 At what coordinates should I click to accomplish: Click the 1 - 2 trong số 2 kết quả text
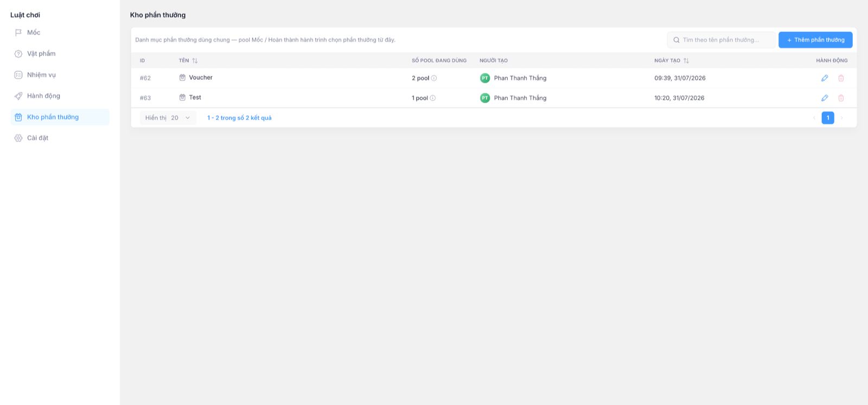tap(239, 118)
